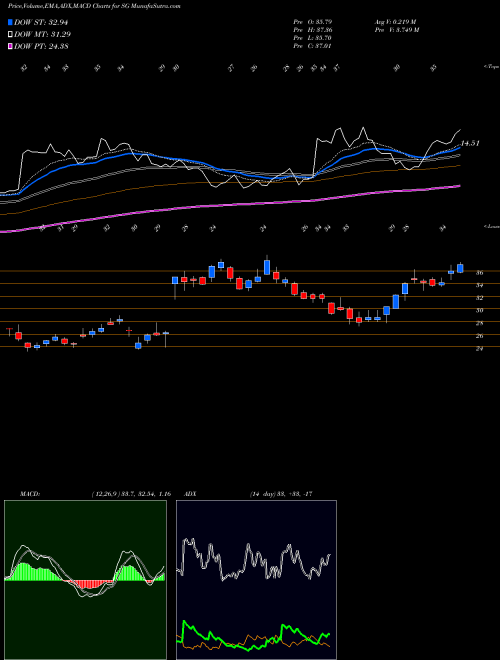Select the 'DOW ST: 32.94' legend label

point(41,22)
